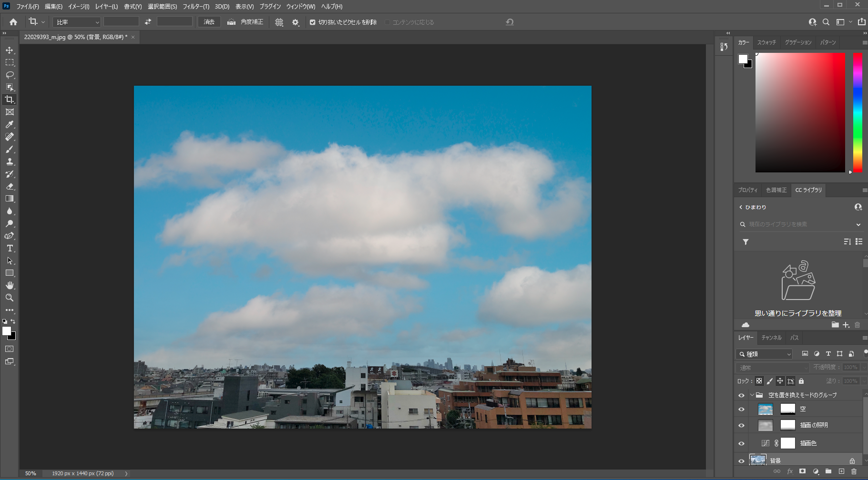Select the Brush tool
This screenshot has height=480, width=868.
[10, 150]
